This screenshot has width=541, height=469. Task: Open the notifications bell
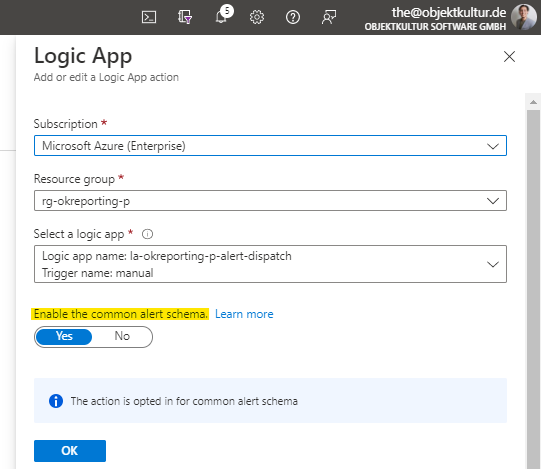(222, 15)
